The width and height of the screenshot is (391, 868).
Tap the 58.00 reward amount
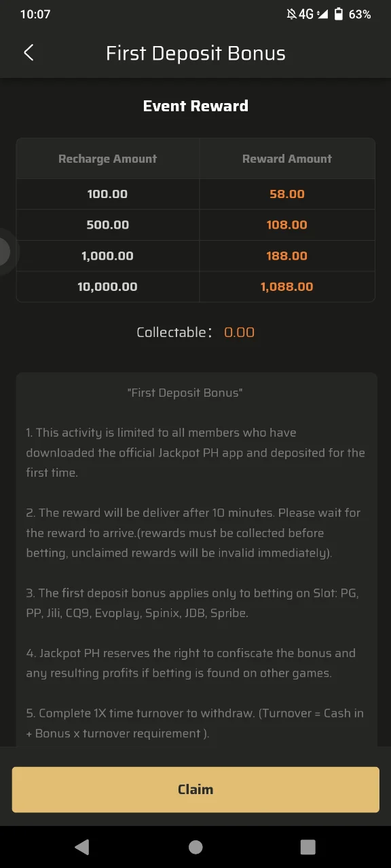tap(287, 194)
